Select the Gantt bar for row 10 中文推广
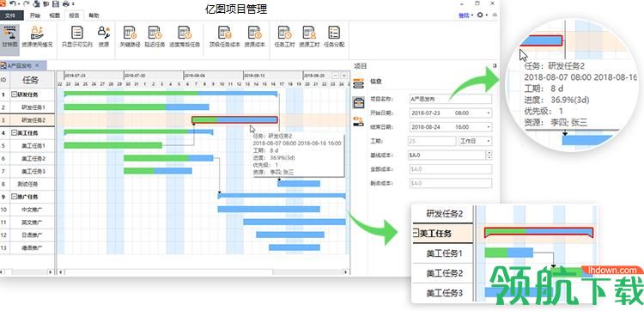The image size is (644, 311). (269, 209)
